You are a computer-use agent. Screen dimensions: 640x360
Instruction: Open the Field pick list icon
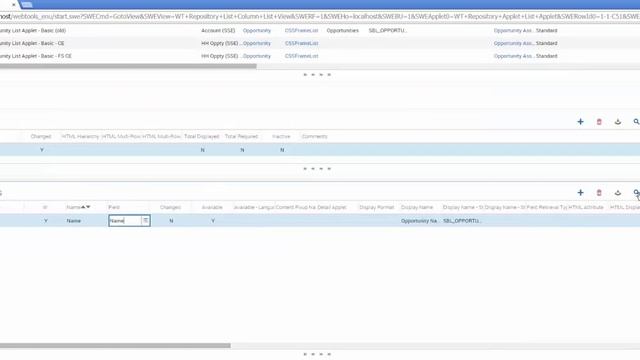pos(146,220)
